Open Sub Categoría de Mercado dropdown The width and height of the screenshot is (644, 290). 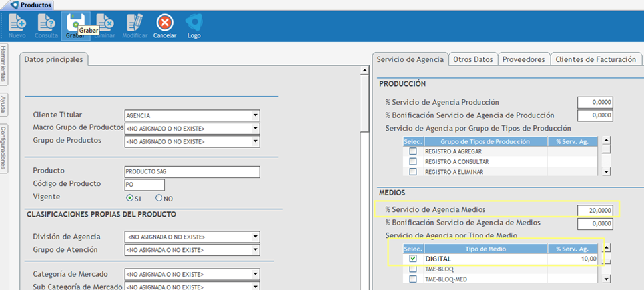(256, 287)
